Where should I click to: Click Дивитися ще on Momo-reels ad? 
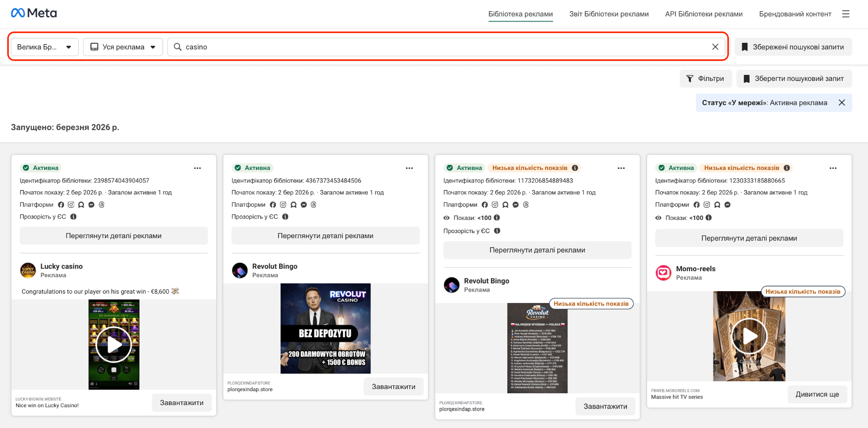[x=817, y=394]
